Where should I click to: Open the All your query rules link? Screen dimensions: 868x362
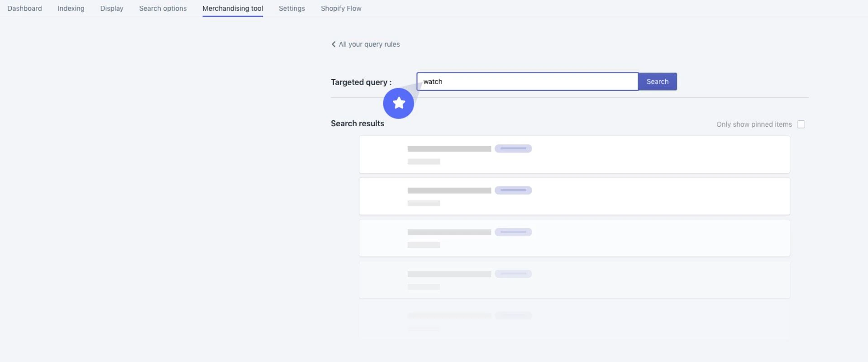point(369,44)
